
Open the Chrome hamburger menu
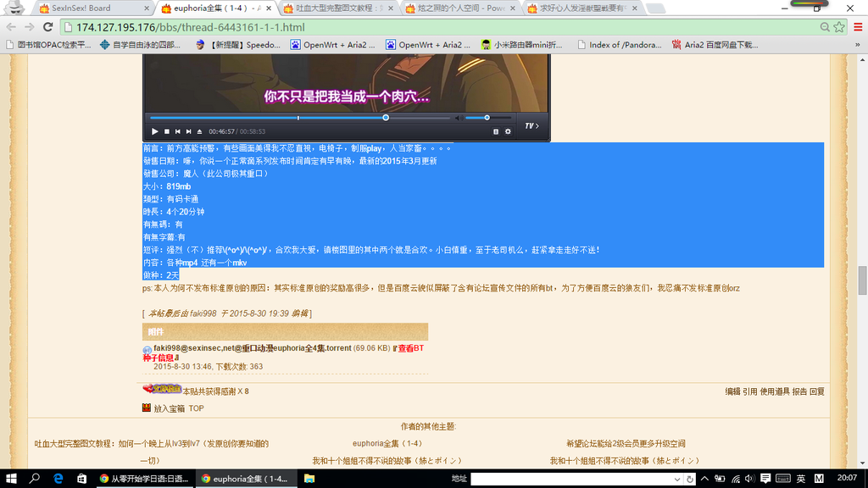[x=858, y=27]
